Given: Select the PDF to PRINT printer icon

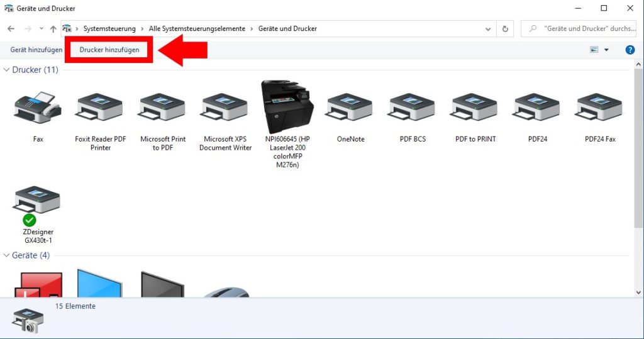Looking at the screenshot, I should pos(474,108).
